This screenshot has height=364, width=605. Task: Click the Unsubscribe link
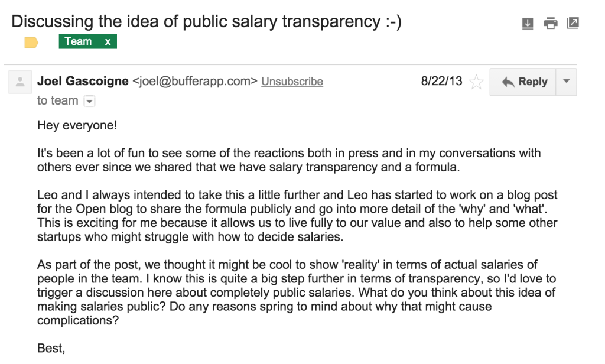click(292, 82)
